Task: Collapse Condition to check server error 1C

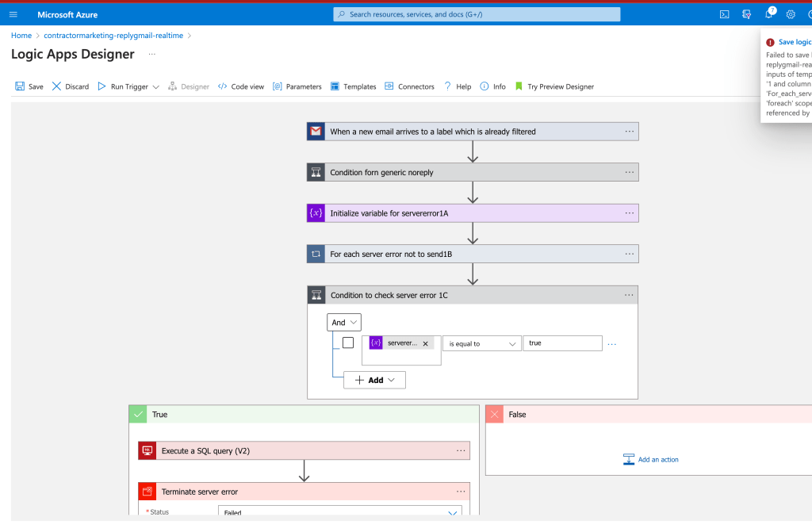Action: 473,295
